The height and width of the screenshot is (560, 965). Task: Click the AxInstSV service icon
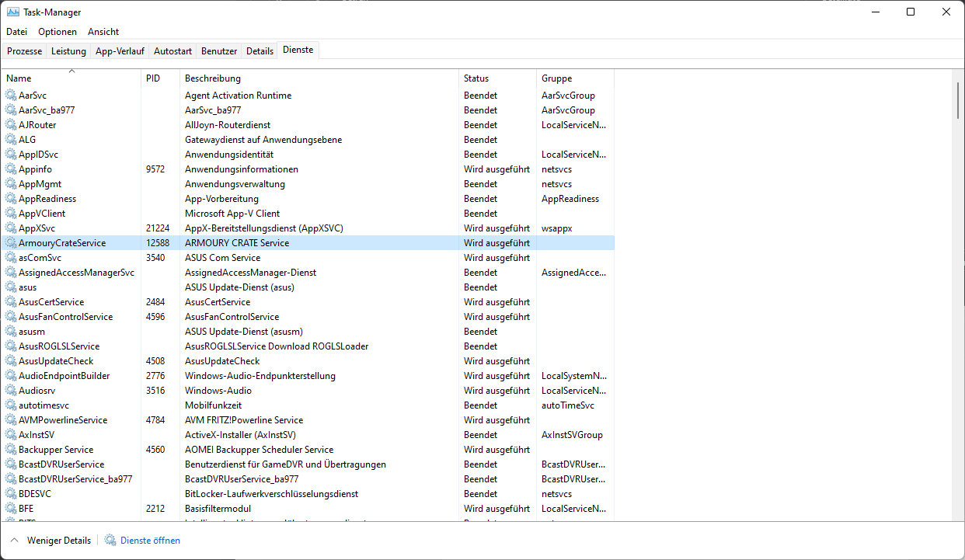tap(11, 435)
